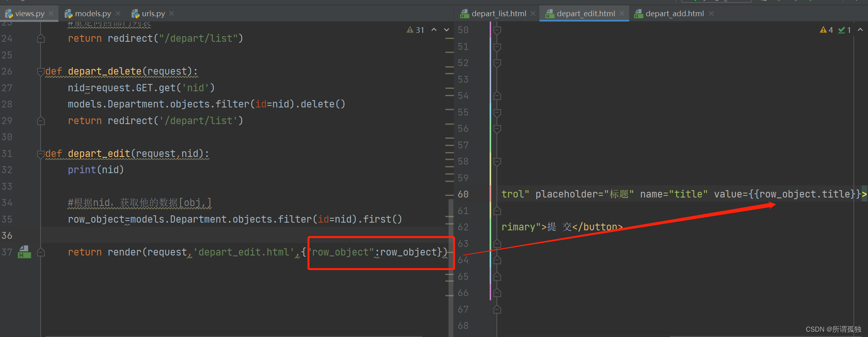Click print(nid) statement on line 32
Screen dimensions: 868x337
(x=96, y=170)
